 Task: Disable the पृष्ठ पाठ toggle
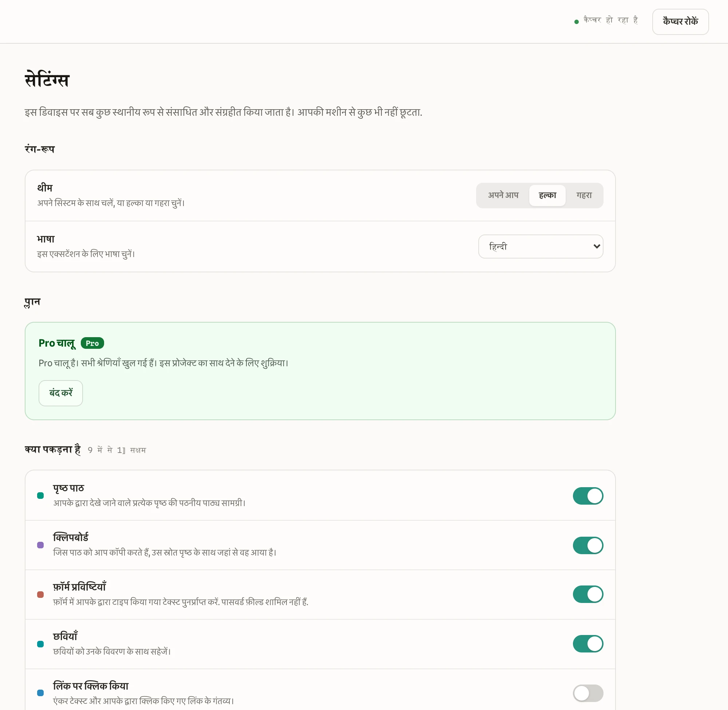point(588,496)
